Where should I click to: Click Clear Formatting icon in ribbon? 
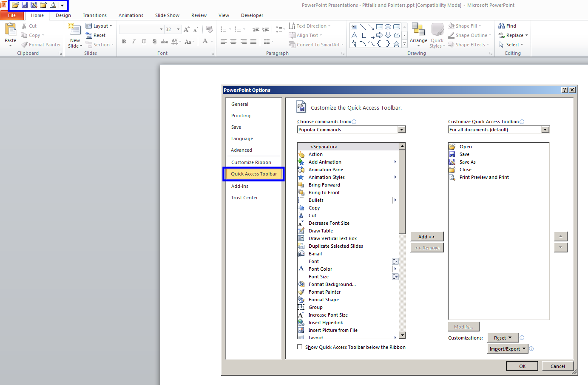209,29
